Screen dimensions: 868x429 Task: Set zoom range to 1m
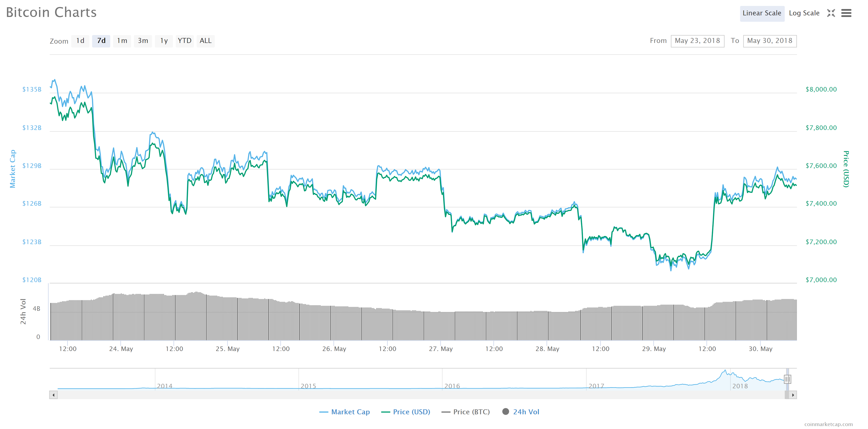(x=122, y=41)
